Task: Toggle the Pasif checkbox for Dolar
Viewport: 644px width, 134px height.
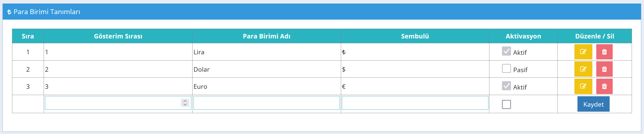Action: pyautogui.click(x=506, y=68)
